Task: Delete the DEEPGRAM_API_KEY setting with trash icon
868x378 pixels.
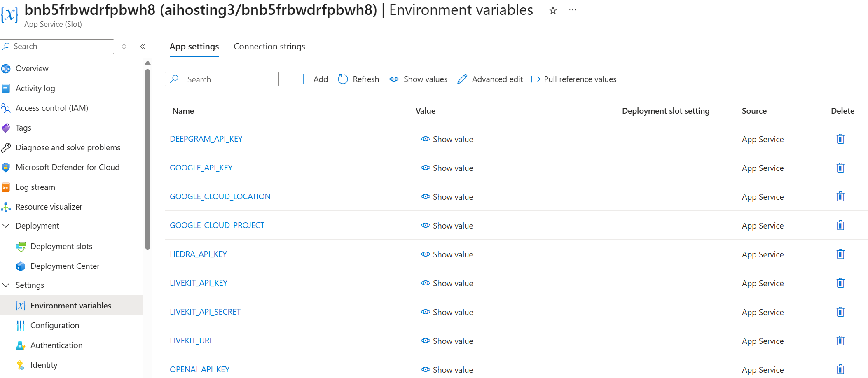Action: 840,139
